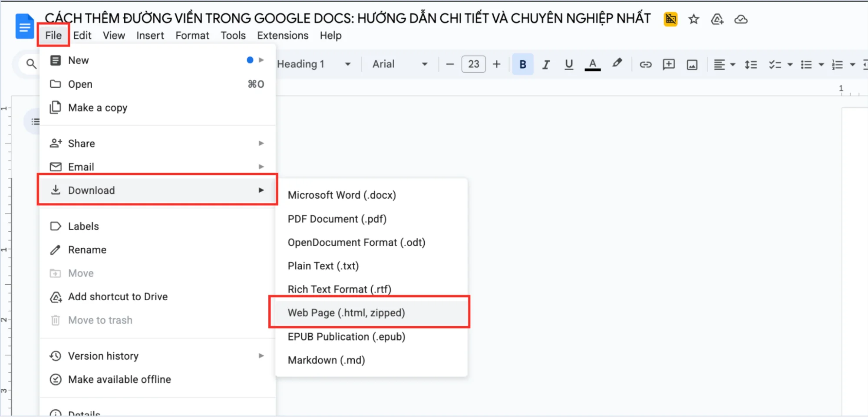Screen dimensions: 868x417
Task: Insert a link with the chain icon
Action: pos(645,65)
